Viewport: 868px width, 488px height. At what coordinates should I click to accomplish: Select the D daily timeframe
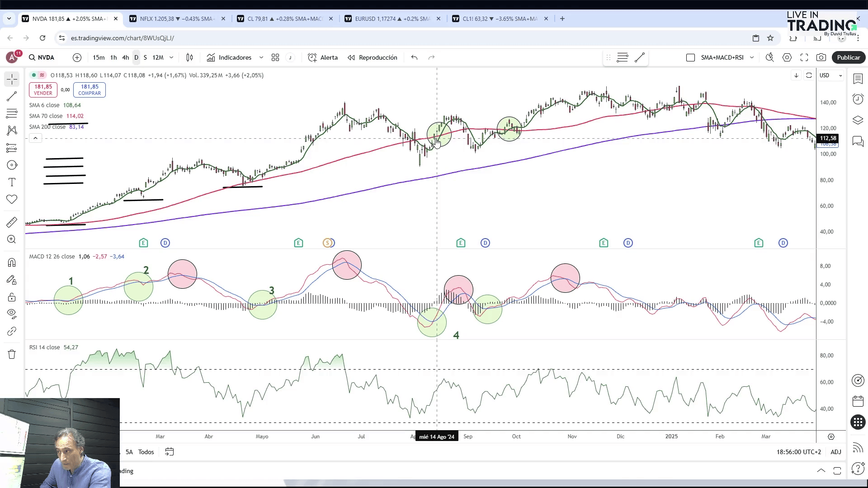[136, 57]
